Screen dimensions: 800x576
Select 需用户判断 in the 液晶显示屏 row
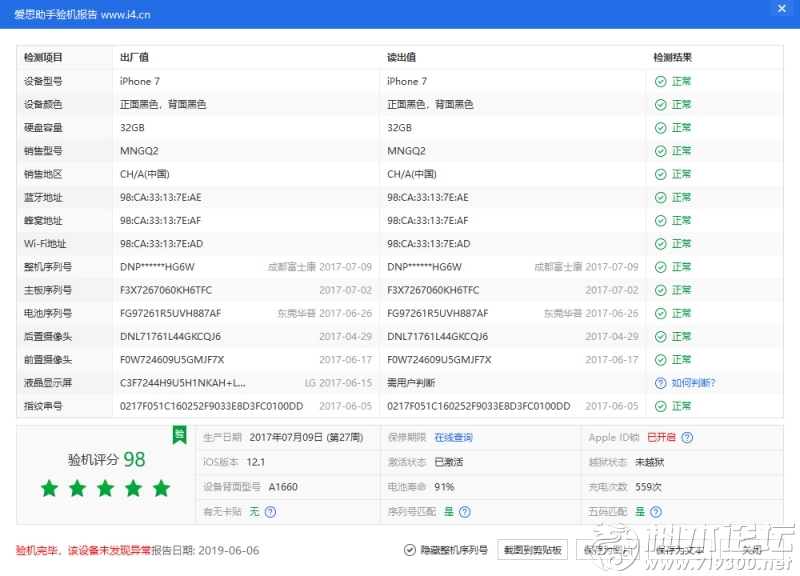coord(411,383)
